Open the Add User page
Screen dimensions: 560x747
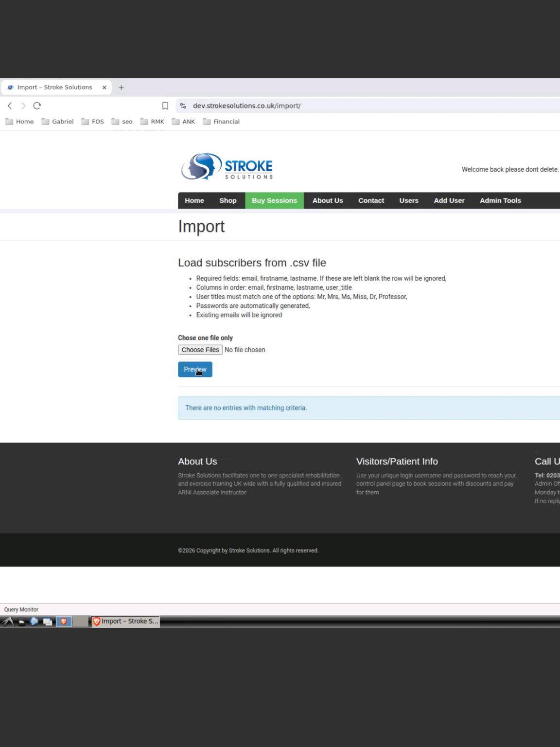tap(449, 200)
